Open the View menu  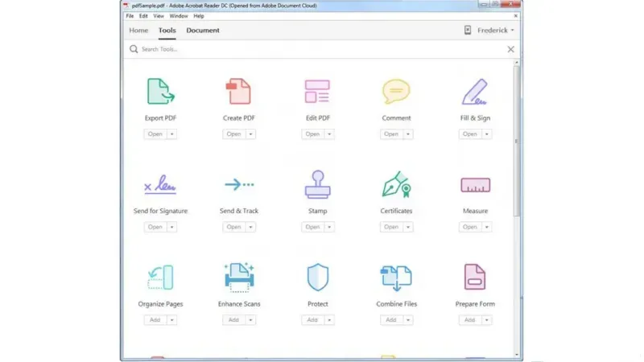tap(159, 16)
